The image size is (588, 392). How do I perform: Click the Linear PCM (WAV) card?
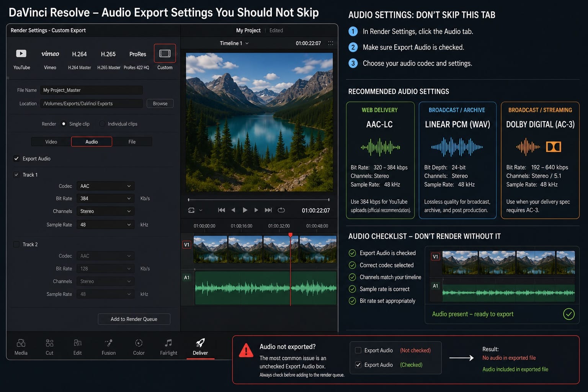coord(457,160)
